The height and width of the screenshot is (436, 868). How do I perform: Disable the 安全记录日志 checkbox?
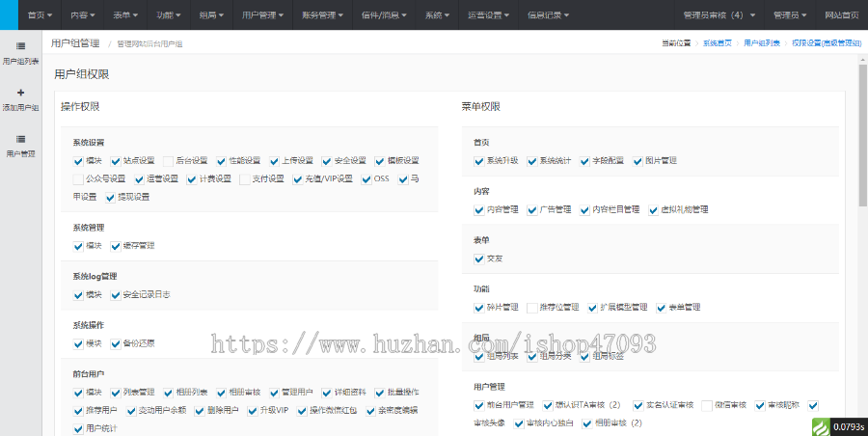117,294
